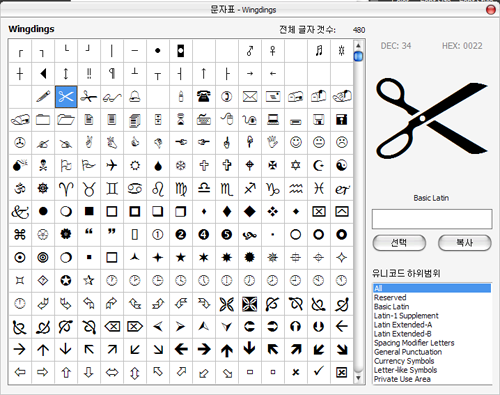
Task: Pick the solid five-pointed star glyph
Action: click(181, 257)
